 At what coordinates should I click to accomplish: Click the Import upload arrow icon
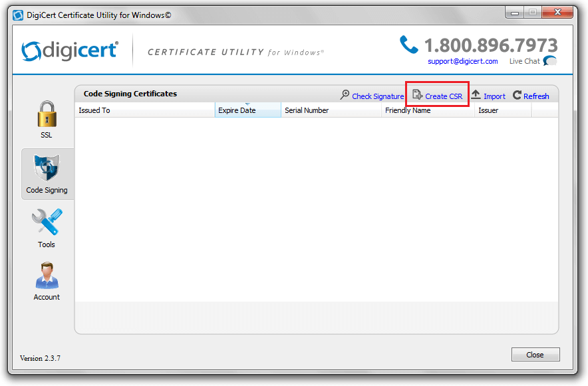tap(476, 95)
